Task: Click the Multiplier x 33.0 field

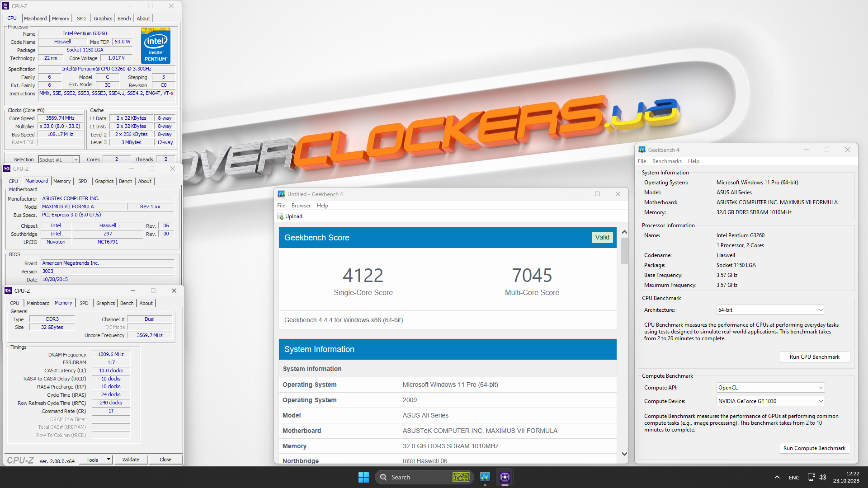Action: click(60, 126)
